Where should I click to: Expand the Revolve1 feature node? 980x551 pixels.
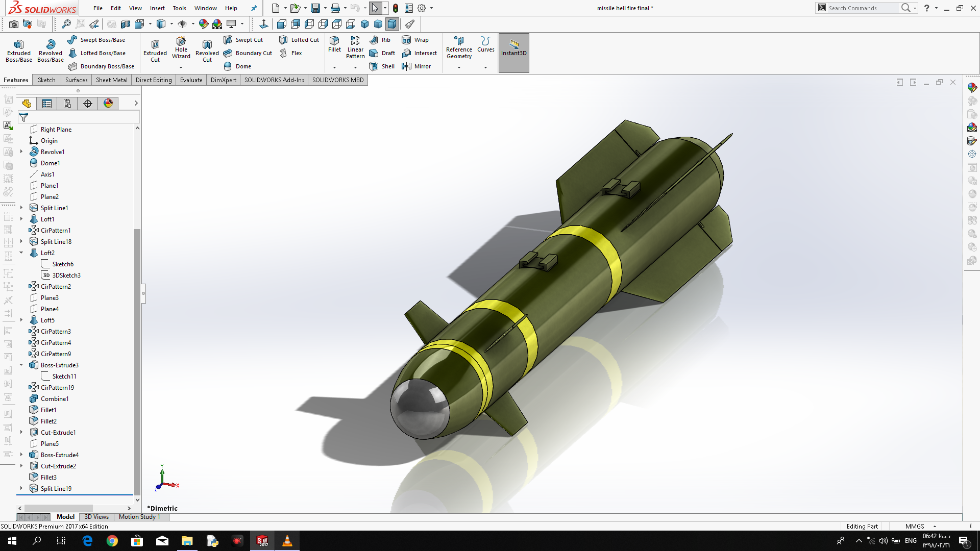click(x=21, y=152)
